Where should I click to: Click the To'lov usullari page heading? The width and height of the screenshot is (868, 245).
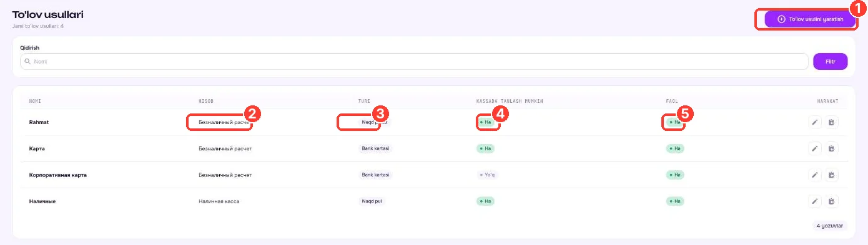(47, 14)
